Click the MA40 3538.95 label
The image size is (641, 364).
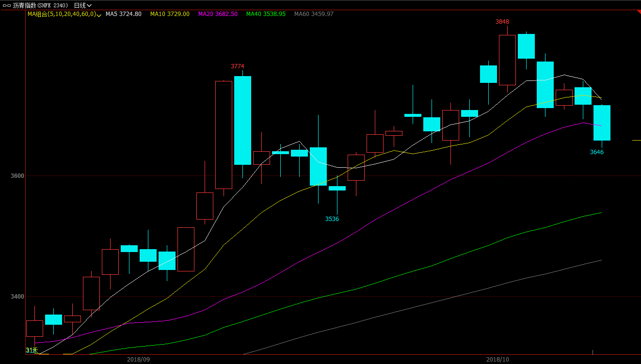coord(266,14)
